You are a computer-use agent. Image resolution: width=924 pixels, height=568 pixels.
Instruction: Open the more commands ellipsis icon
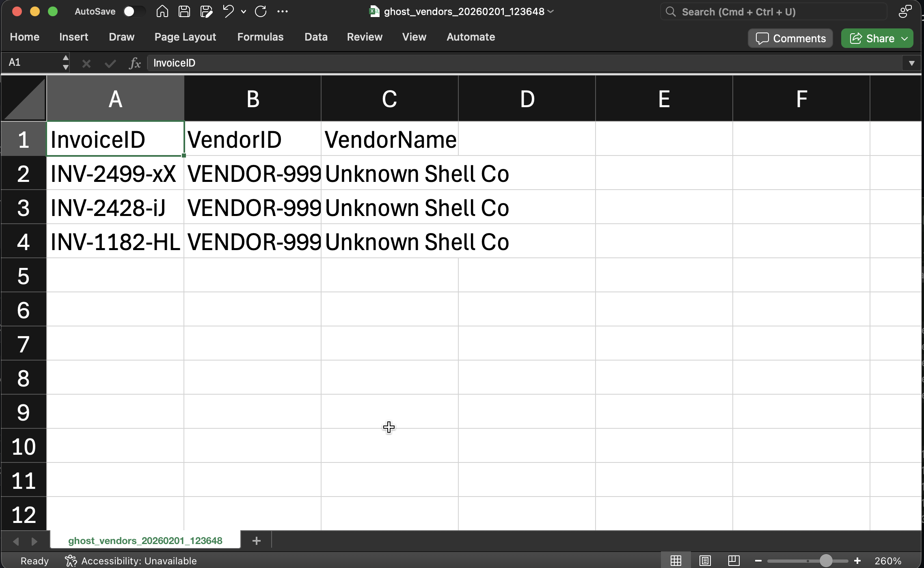283,11
